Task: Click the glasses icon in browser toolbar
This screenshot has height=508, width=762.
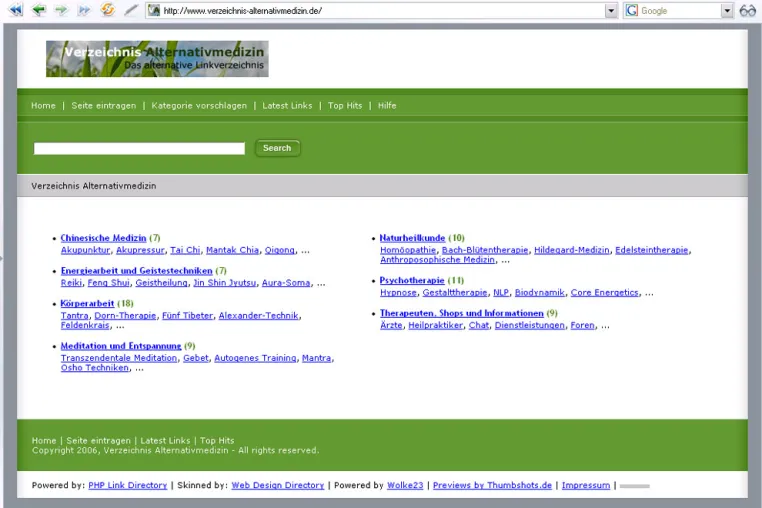Action: click(x=747, y=10)
